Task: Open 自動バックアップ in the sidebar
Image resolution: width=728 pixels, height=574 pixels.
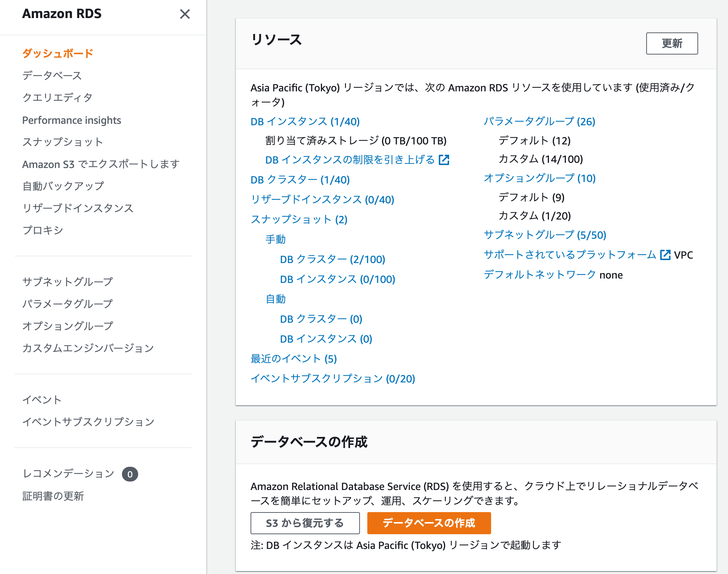Action: click(63, 186)
